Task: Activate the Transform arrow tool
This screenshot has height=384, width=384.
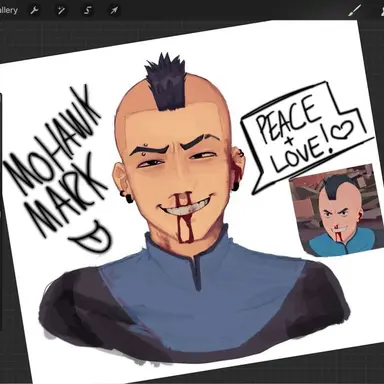Action: click(114, 11)
